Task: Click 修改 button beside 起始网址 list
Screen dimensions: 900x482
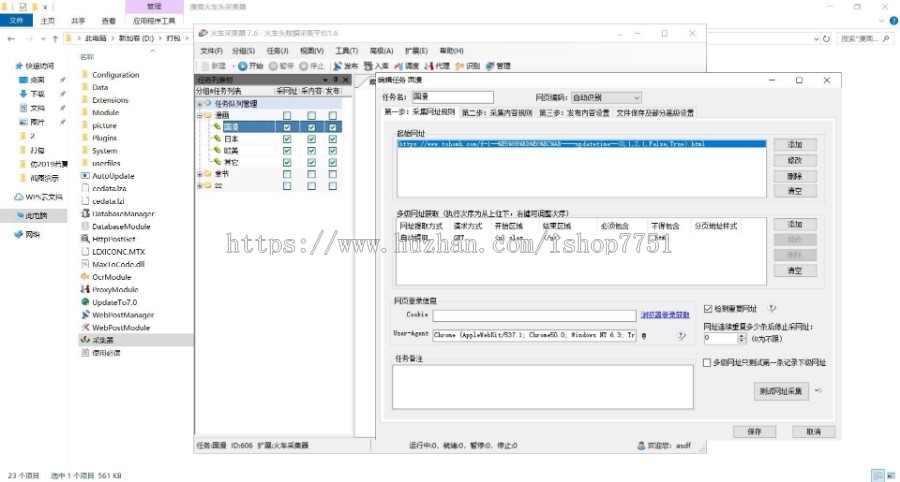Action: pyautogui.click(x=795, y=160)
